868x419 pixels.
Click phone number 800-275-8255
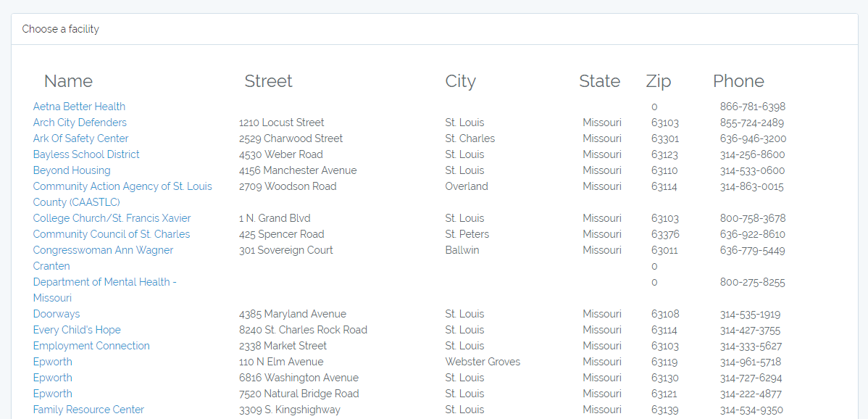(x=752, y=282)
